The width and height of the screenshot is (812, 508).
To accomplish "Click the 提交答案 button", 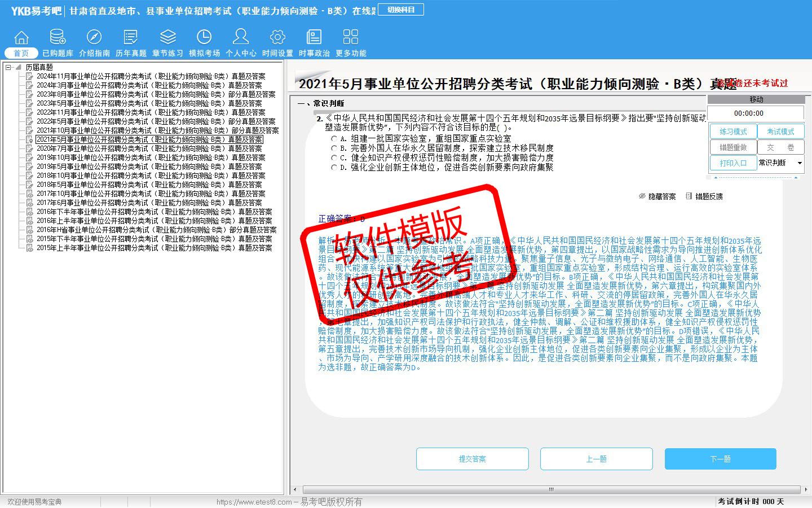I will [473, 459].
